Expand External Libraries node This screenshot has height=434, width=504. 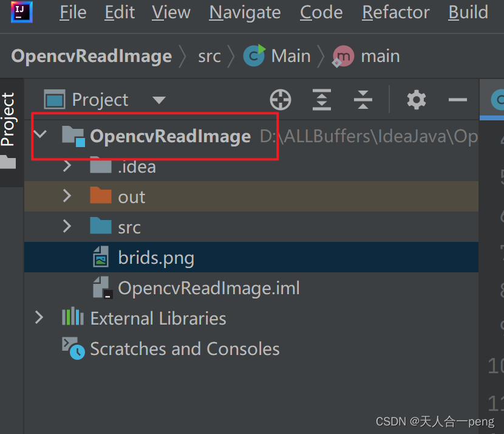38,318
